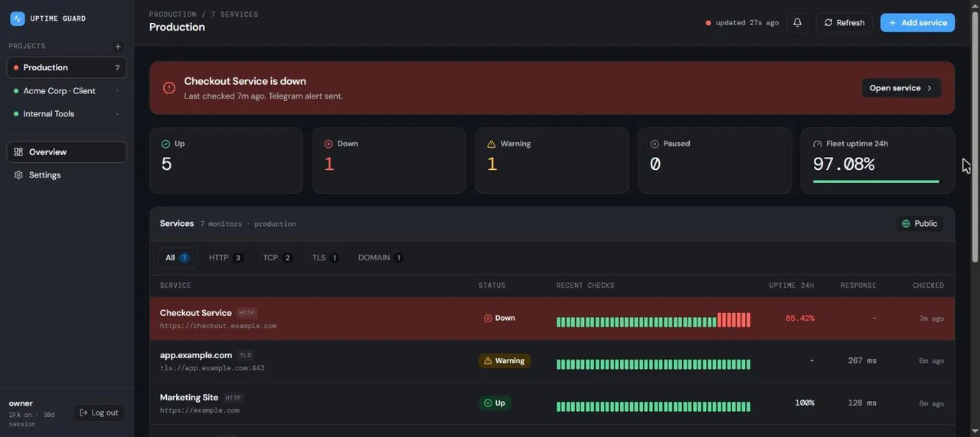The width and height of the screenshot is (980, 437).
Task: Select the Internal Tools project
Action: coord(67,113)
